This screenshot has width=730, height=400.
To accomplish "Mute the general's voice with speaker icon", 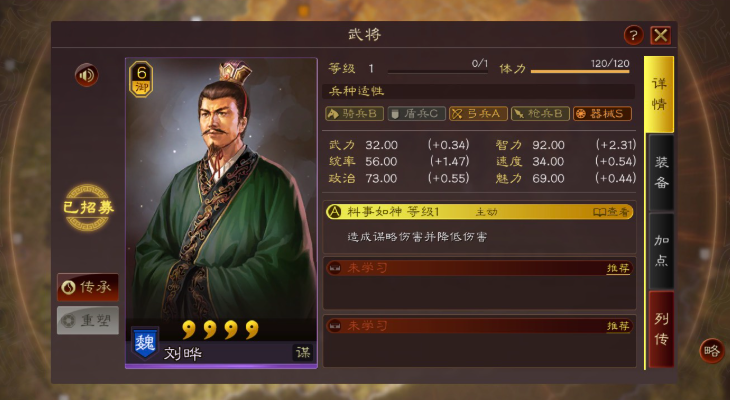I will [87, 75].
